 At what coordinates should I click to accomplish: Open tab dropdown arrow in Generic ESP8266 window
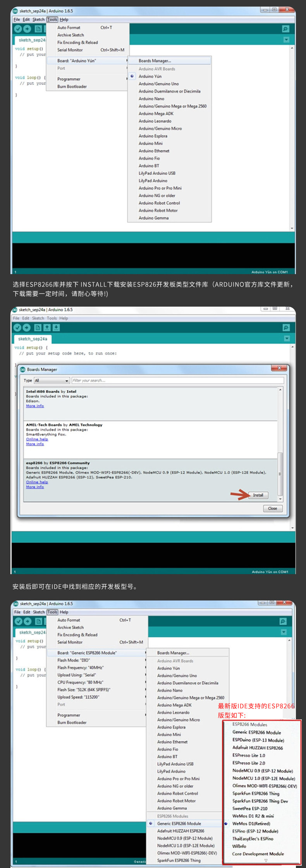click(x=284, y=632)
